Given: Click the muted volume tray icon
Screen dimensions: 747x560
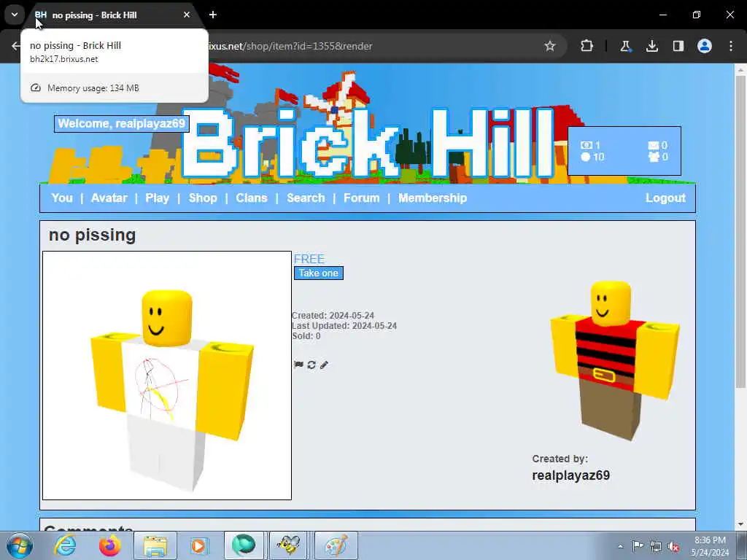Looking at the screenshot, I should 673,546.
